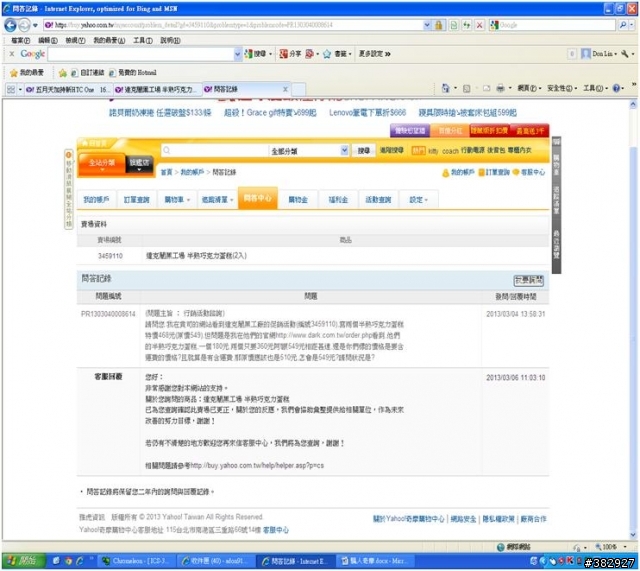Select the 購物金 tab
Image resolution: width=640 pixels, height=571 pixels.
pyautogui.click(x=298, y=200)
